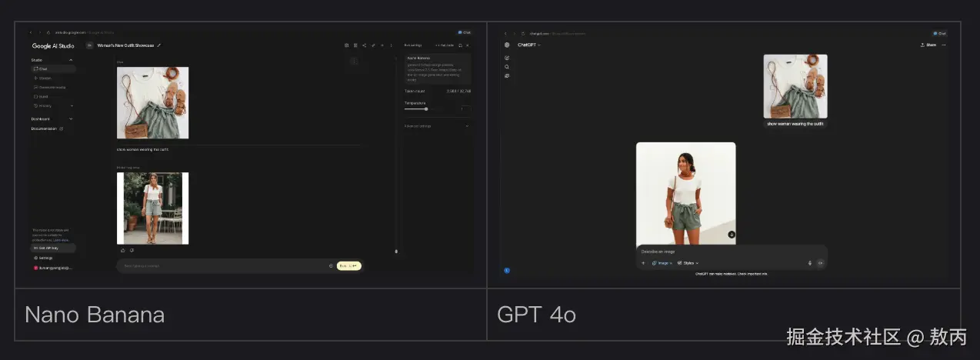Click the round icon left of the prompt title
This screenshot has height=360, width=980.
[89, 45]
